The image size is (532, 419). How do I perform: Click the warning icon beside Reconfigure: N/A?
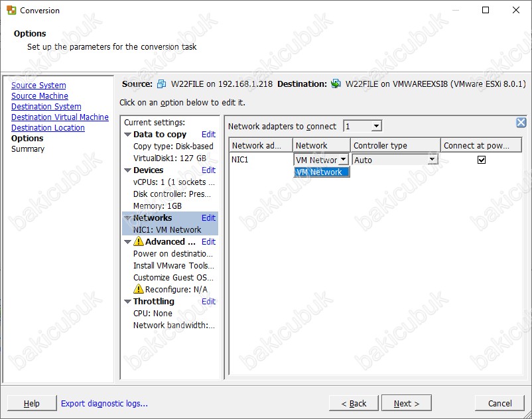point(139,289)
